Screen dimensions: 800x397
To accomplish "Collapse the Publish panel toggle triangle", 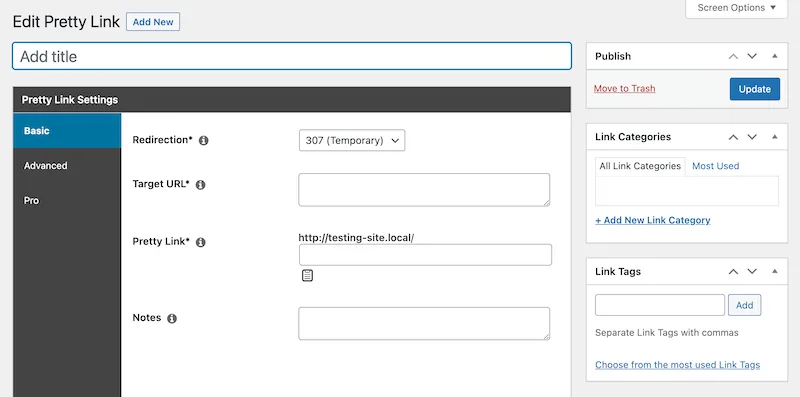I will (x=774, y=56).
